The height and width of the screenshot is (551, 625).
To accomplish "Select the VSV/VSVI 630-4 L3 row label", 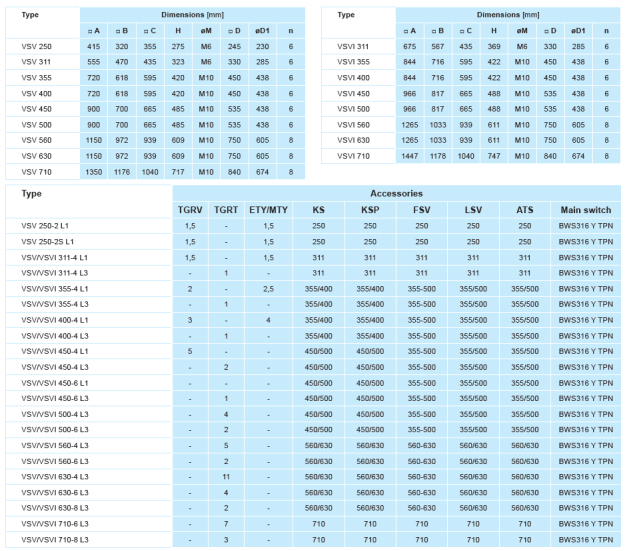I will 55,477.
